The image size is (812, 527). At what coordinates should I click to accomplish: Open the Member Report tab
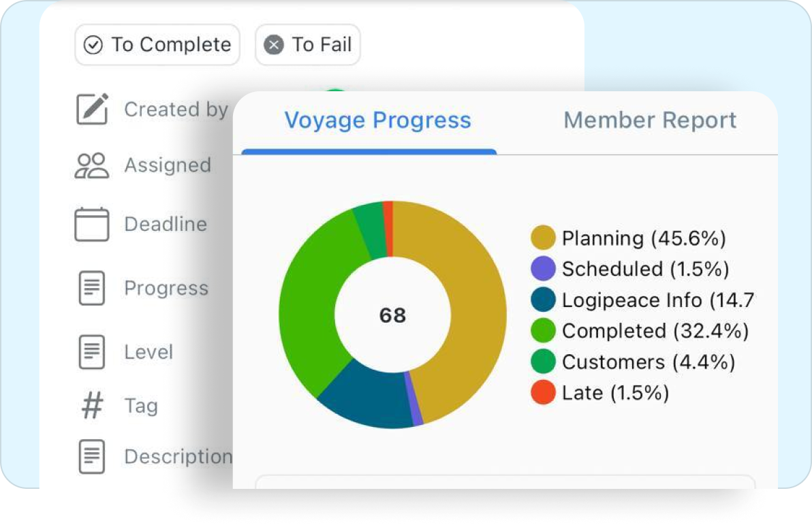pyautogui.click(x=649, y=120)
